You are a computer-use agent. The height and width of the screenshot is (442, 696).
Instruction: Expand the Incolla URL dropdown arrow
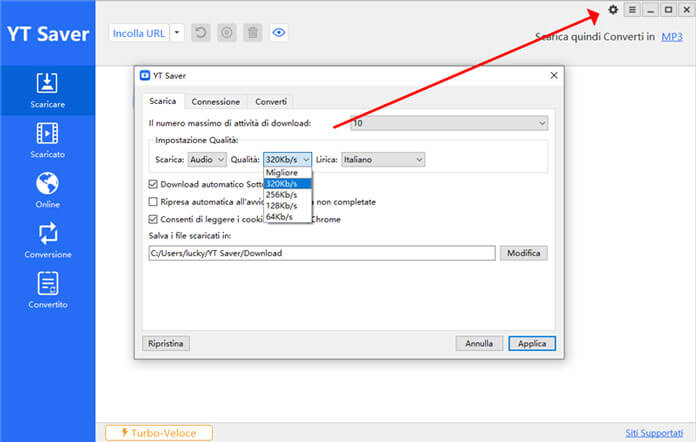pos(177,33)
